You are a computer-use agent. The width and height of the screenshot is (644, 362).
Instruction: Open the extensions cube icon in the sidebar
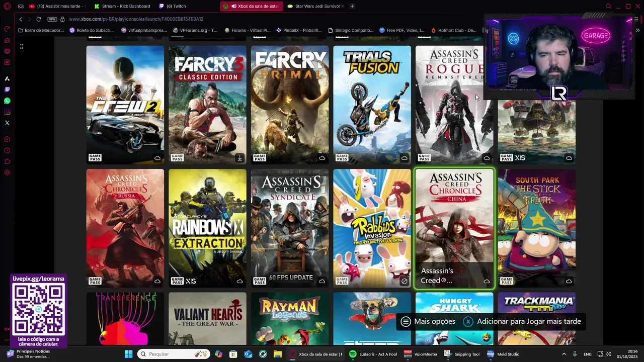tap(7, 161)
